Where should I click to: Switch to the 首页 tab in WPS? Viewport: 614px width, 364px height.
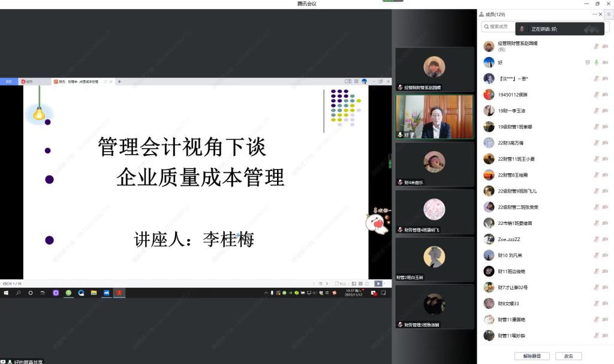[x=8, y=82]
